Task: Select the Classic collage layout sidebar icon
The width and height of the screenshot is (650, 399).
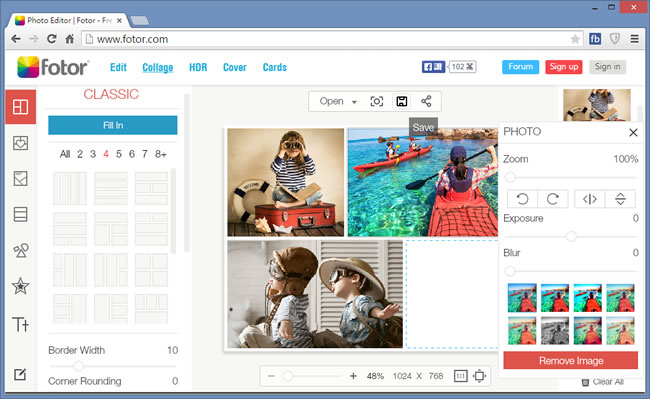Action: pos(20,107)
